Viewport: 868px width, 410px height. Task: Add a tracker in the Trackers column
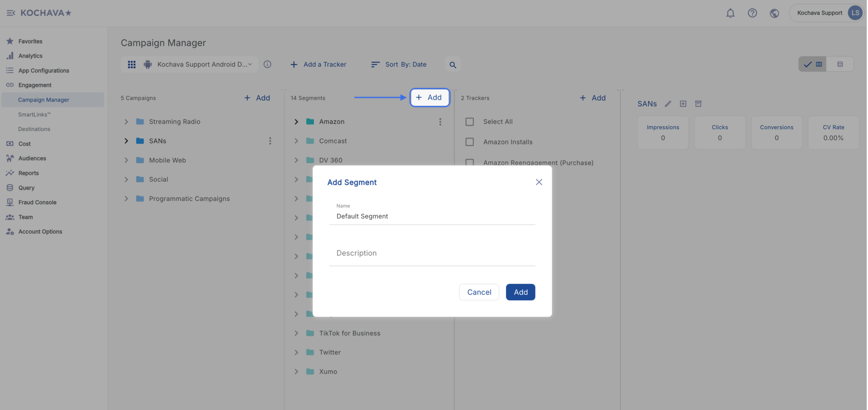pyautogui.click(x=593, y=98)
